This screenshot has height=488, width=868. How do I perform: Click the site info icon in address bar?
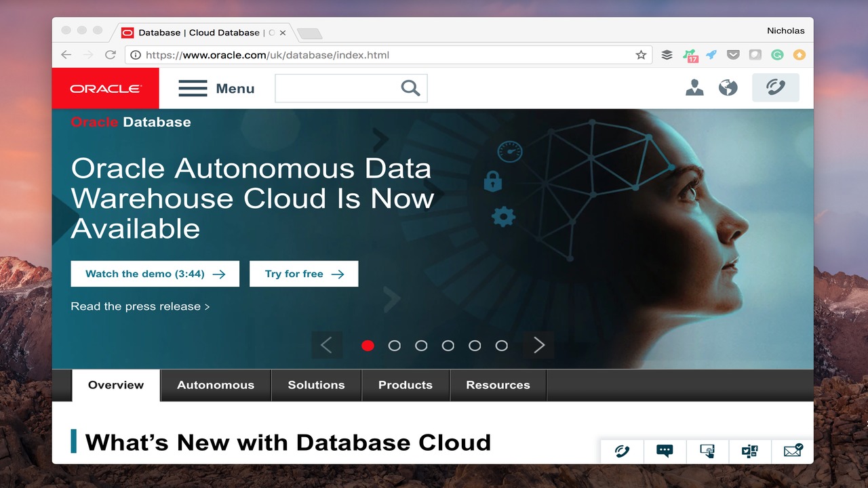(x=136, y=55)
